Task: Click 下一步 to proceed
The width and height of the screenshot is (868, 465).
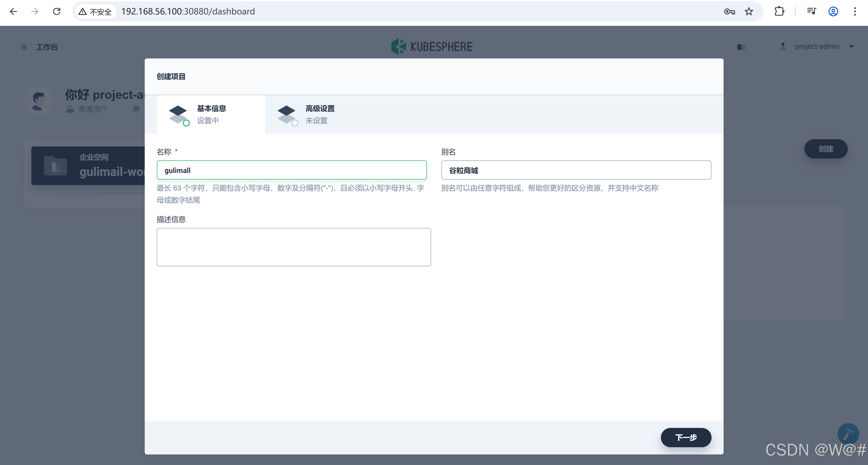Action: pyautogui.click(x=686, y=437)
